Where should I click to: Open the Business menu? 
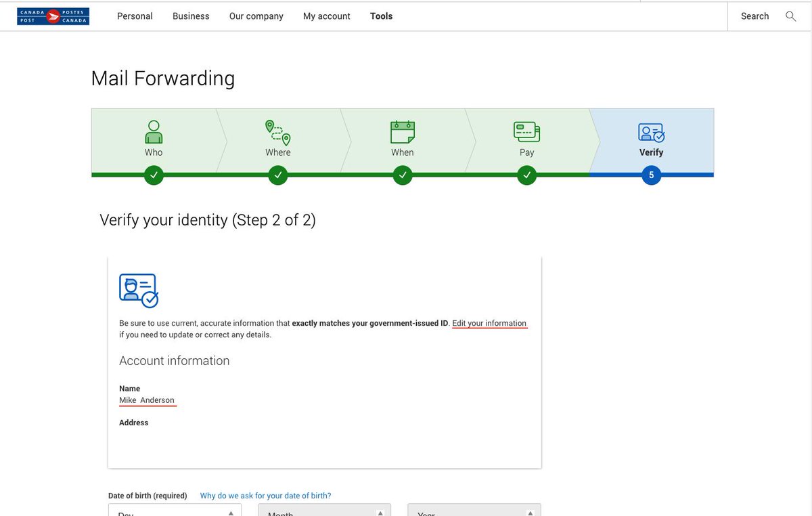click(191, 16)
